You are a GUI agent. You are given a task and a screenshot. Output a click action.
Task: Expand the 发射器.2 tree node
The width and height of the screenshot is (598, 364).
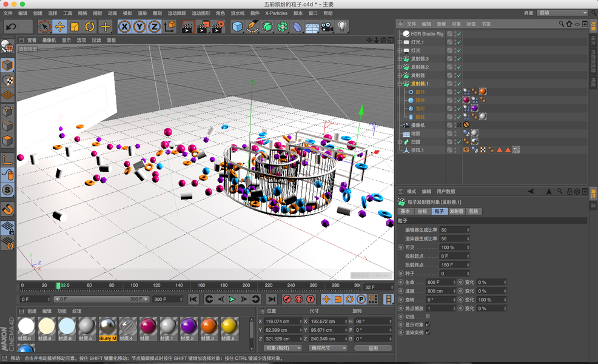click(400, 67)
